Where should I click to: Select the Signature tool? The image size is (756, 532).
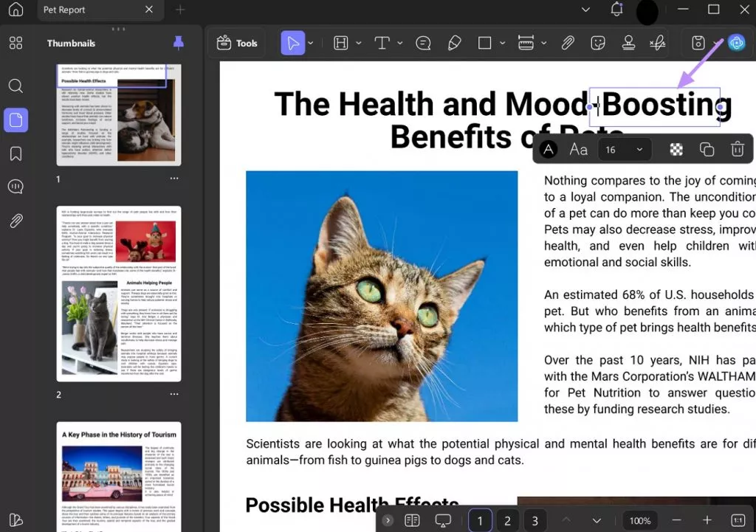pyautogui.click(x=658, y=43)
